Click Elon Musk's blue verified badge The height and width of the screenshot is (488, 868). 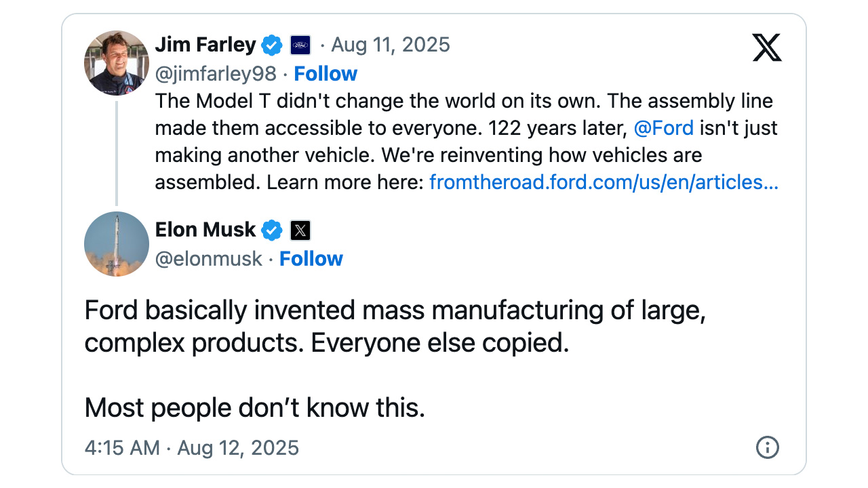pos(272,230)
